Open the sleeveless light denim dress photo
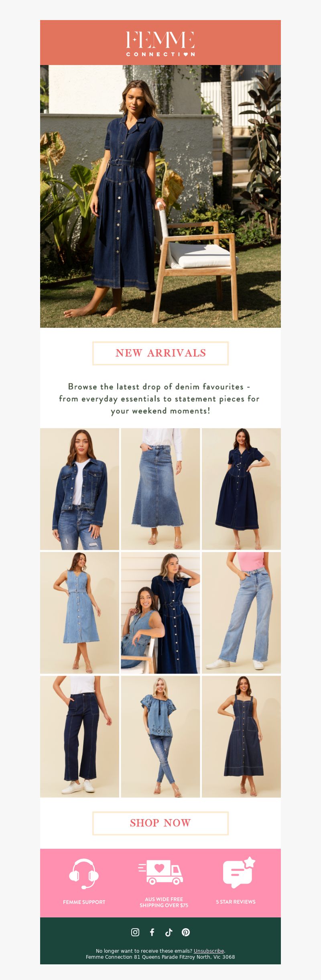The image size is (321, 980). 79,613
